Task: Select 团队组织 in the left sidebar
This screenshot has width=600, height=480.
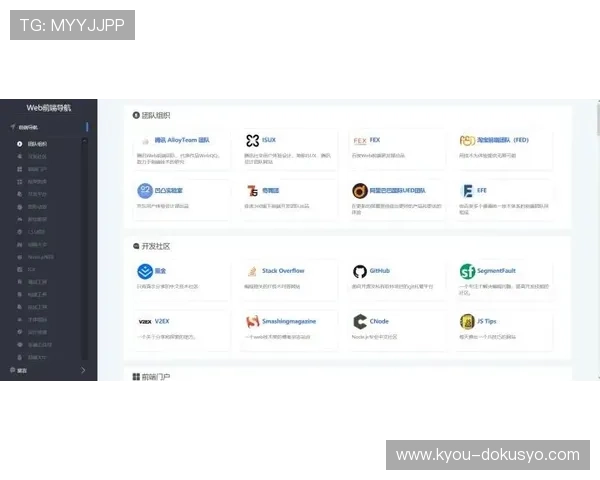Action: click(x=37, y=144)
